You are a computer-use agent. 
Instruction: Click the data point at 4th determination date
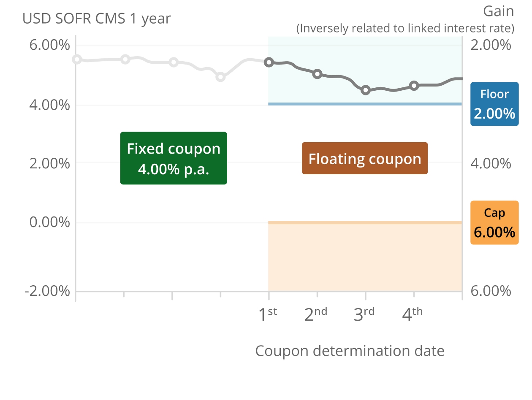point(414,86)
